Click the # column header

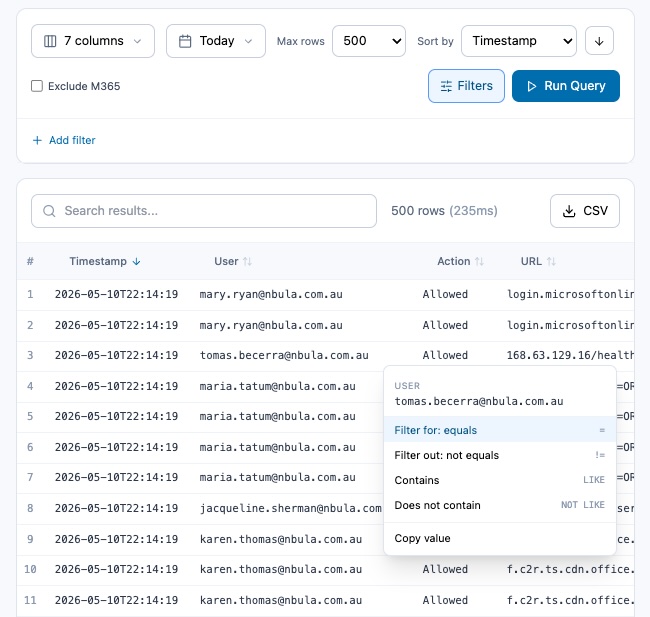[30, 261]
